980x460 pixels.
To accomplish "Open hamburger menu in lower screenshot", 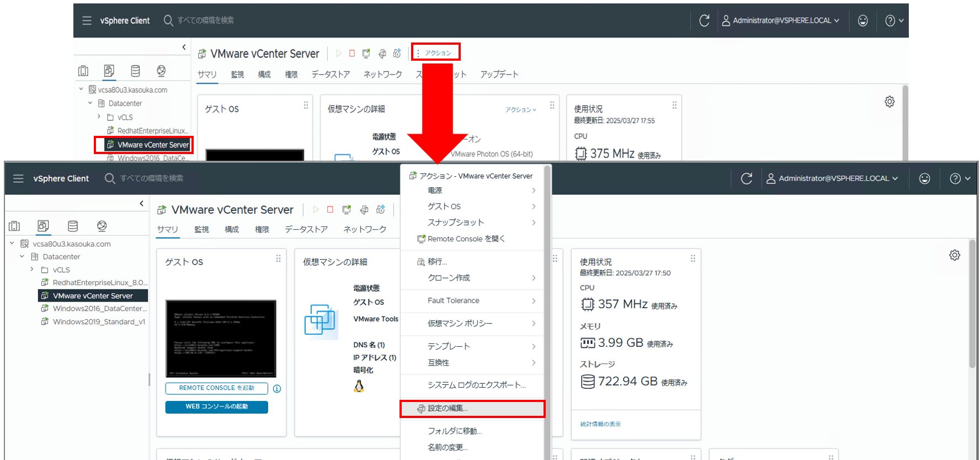I will click(18, 178).
